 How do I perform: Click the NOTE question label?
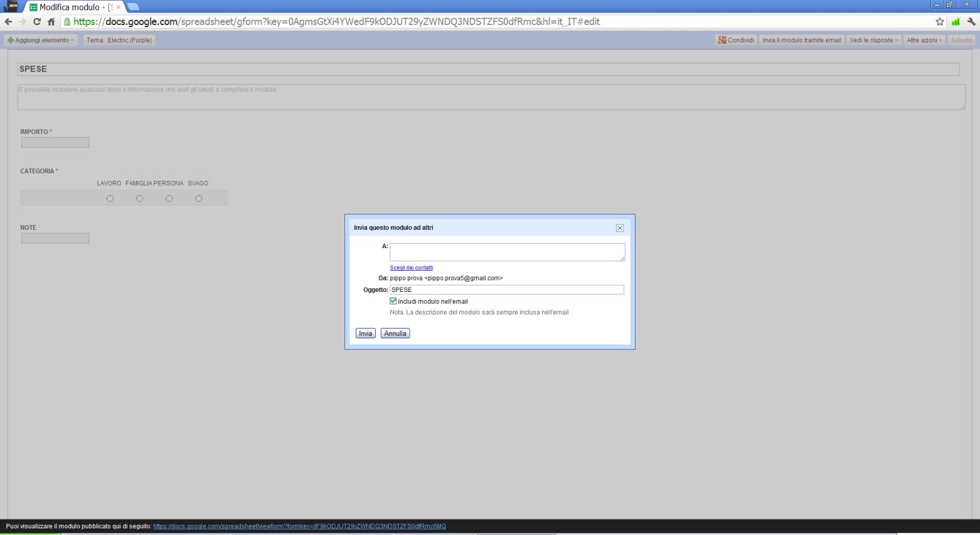click(28, 228)
